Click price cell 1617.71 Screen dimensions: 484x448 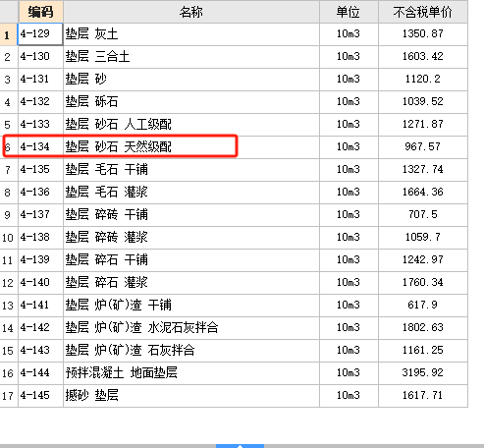pyautogui.click(x=423, y=396)
